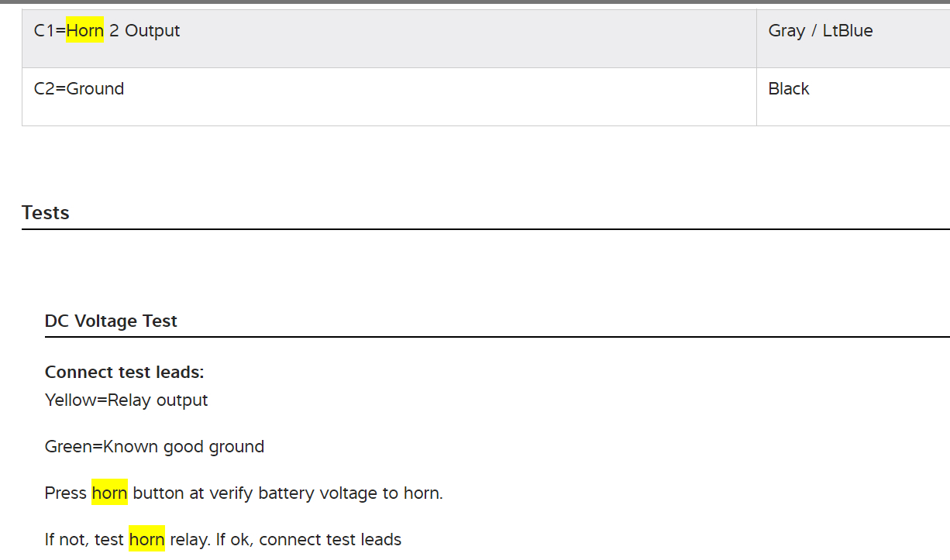Click the word "Press" in the instructions
950x560 pixels.
65,493
